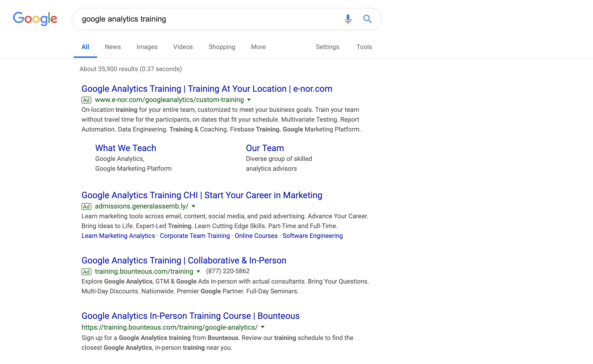
Task: Click 'About 35,900 results (0.37 seconds)' text
Action: 131,69
